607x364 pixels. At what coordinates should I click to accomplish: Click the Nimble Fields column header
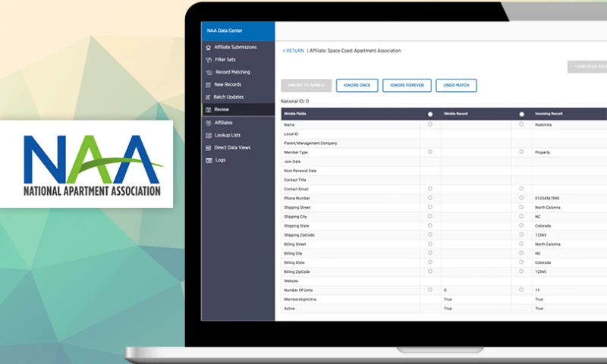point(295,114)
